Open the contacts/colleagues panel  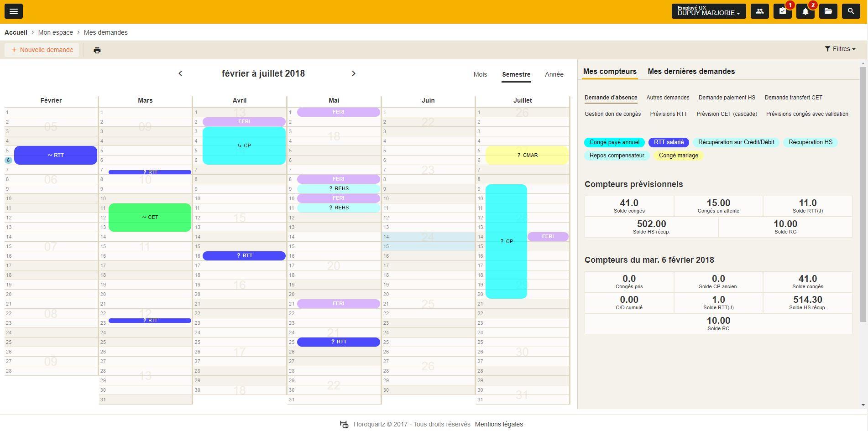[x=759, y=10]
